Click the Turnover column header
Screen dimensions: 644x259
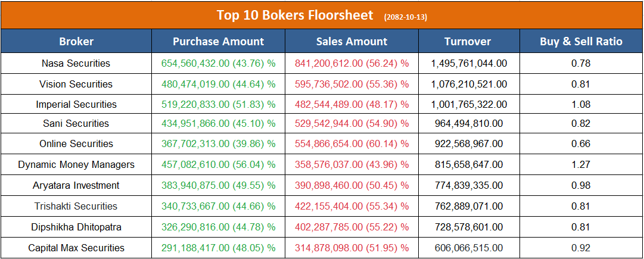[x=468, y=41]
